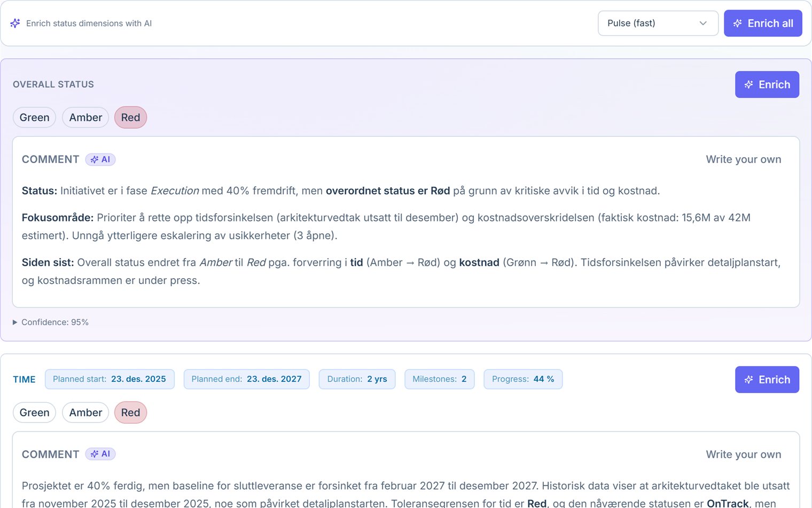Click the Siden sist paragraph text
The image size is (812, 508).
[401, 271]
